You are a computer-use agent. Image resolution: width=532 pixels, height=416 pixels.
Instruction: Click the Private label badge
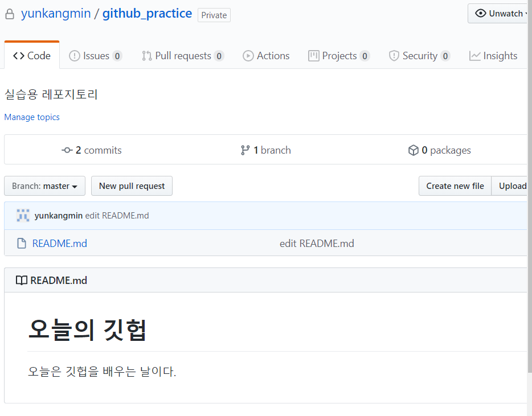(x=214, y=15)
